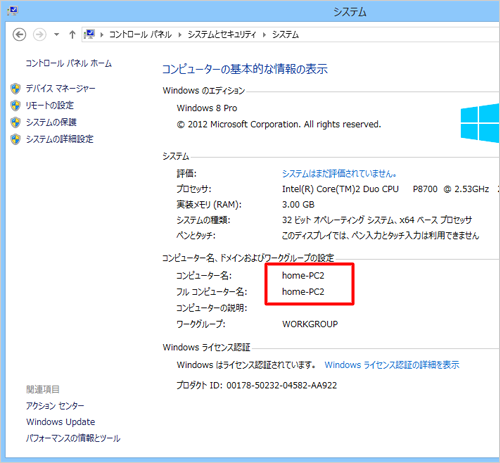
Task: Click the system window title bar icon
Action: click(x=12, y=12)
